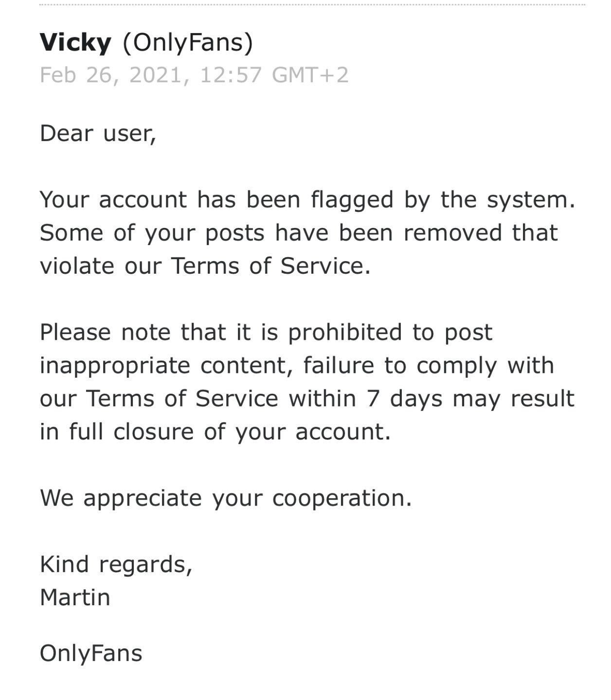Click the Kind regards sign-off
Image resolution: width=611 pixels, height=700 pixels.
(x=116, y=565)
